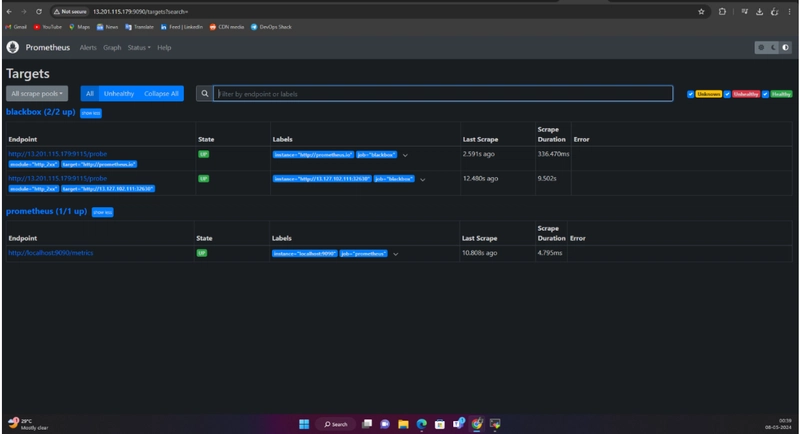This screenshot has height=434, width=800.
Task: Open the browser extensions puzzle icon
Action: tap(722, 11)
